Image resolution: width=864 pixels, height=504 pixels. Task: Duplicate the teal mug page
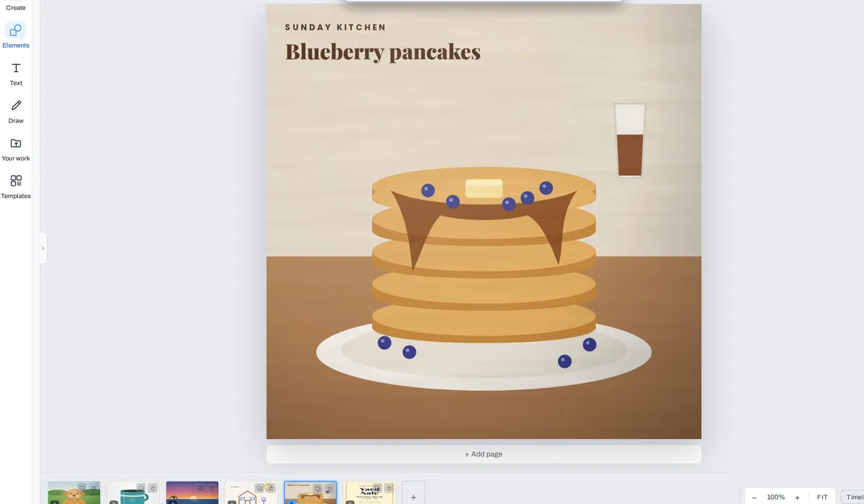pos(140,488)
